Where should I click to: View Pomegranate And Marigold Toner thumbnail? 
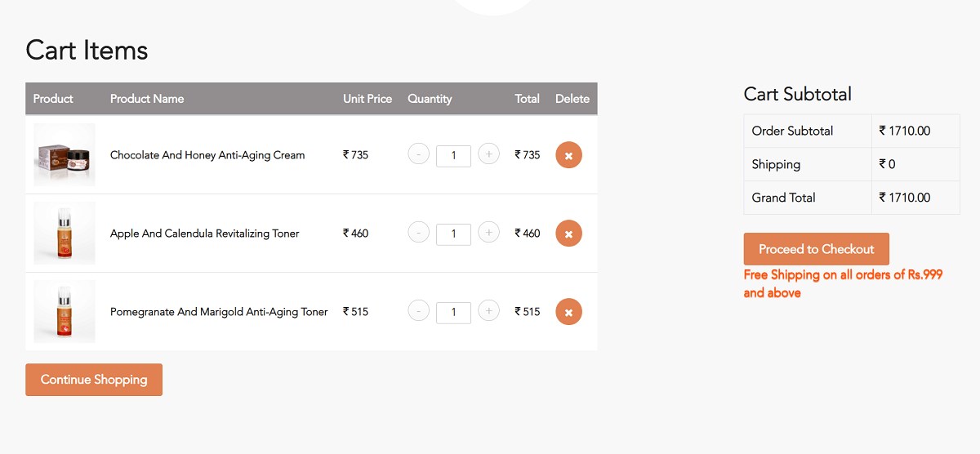click(x=65, y=311)
